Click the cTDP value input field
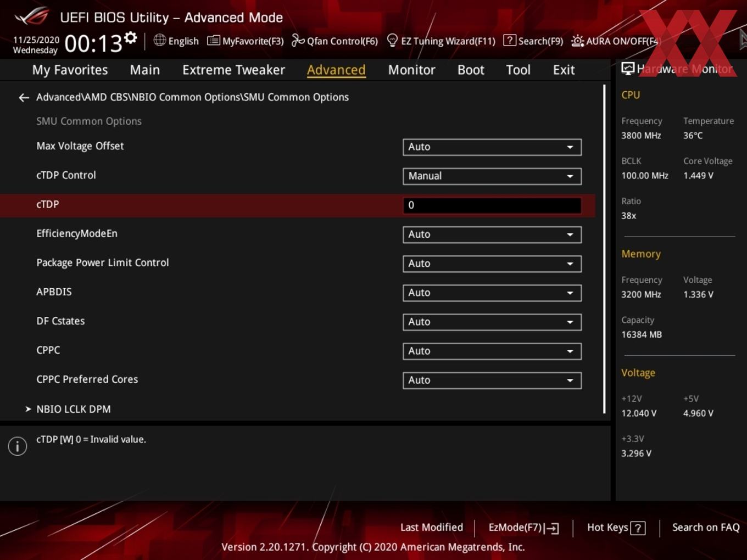Viewport: 747px width, 560px height. pos(492,205)
